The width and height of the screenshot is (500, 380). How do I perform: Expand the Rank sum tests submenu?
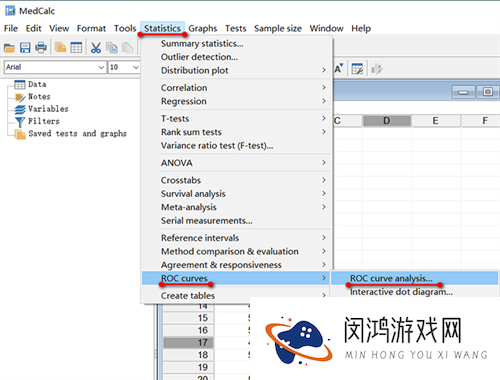tap(237, 132)
